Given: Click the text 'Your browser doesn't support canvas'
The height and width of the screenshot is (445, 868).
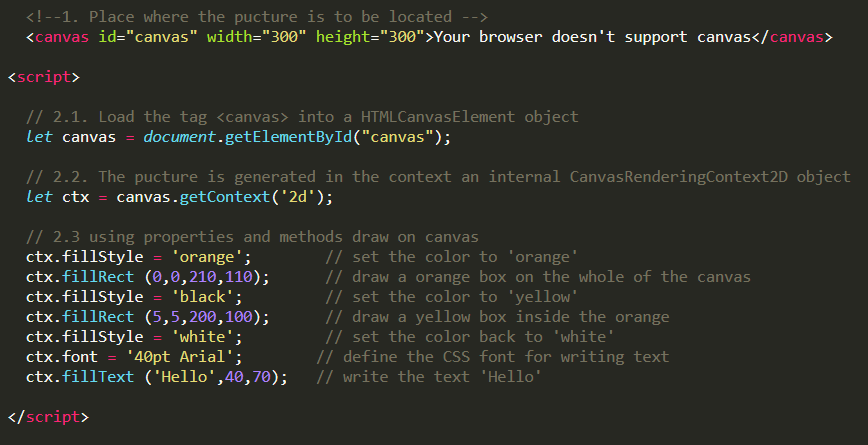Looking at the screenshot, I should (592, 37).
